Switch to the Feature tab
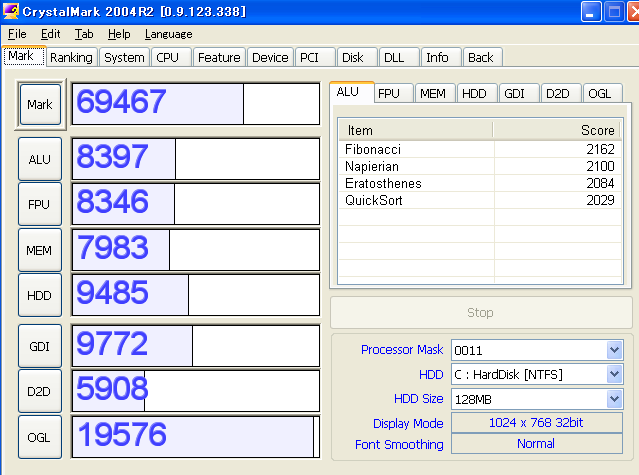The width and height of the screenshot is (639, 475). (x=219, y=57)
